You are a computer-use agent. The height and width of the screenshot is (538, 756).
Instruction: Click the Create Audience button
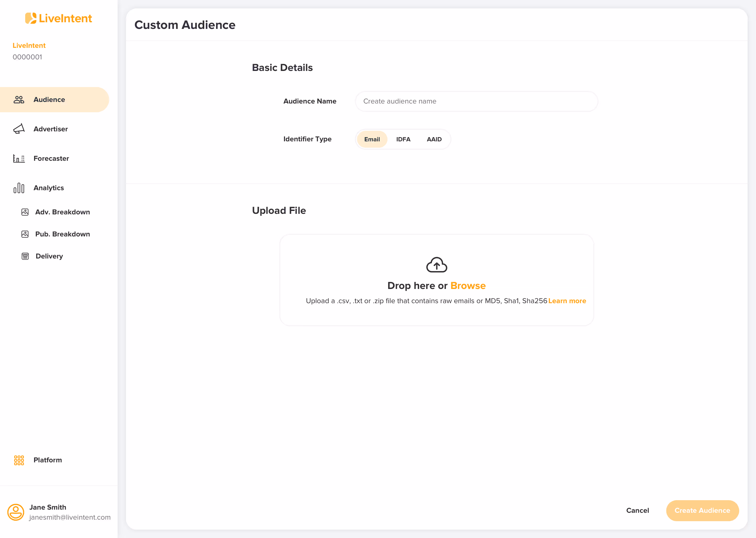tap(702, 510)
